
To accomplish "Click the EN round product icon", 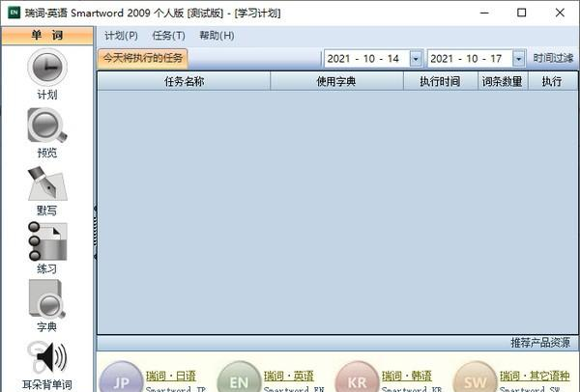I will tap(239, 377).
